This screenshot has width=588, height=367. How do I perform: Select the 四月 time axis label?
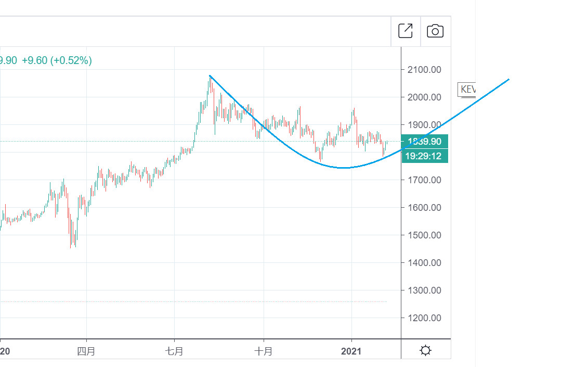coord(86,351)
